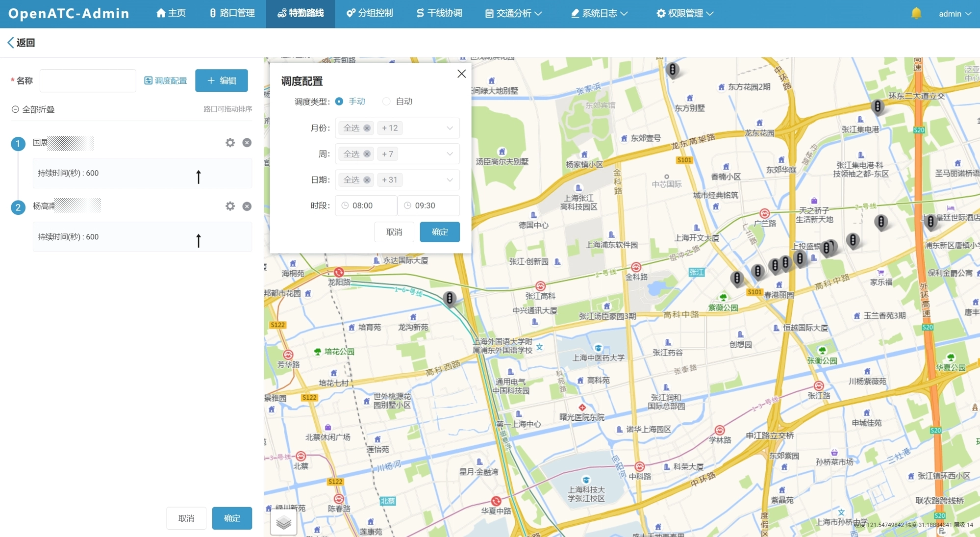Open settings gear for first intersection
This screenshot has width=980, height=537.
pyautogui.click(x=230, y=143)
